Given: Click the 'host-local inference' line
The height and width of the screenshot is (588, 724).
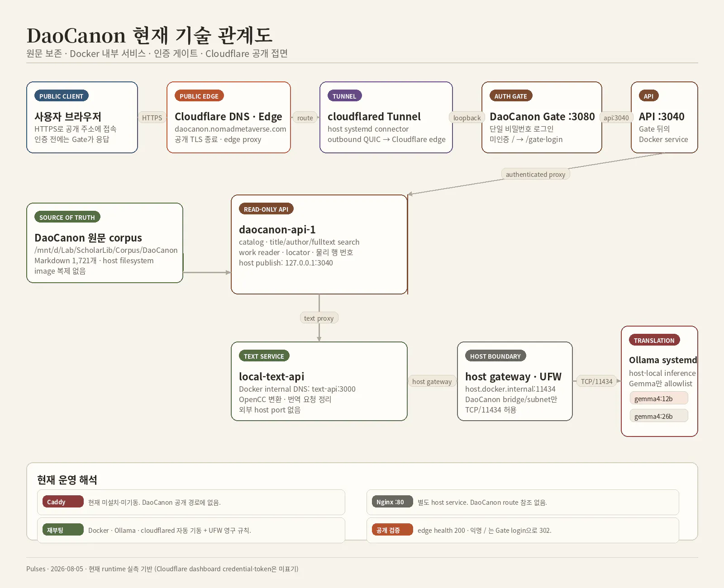Looking at the screenshot, I should [x=662, y=373].
